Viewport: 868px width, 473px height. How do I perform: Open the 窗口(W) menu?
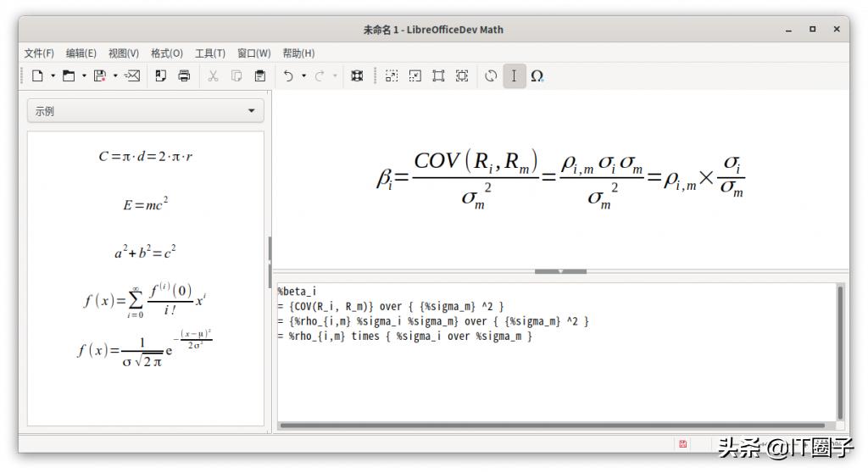(x=254, y=53)
